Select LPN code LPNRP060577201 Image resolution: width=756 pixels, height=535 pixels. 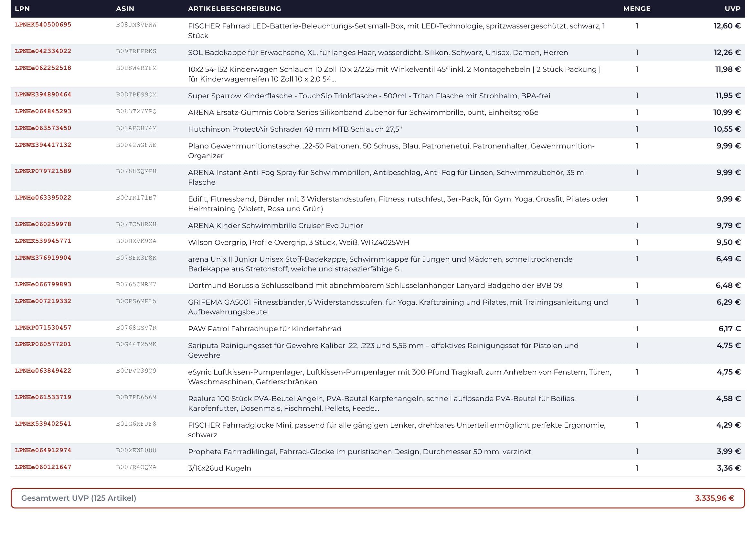point(43,344)
